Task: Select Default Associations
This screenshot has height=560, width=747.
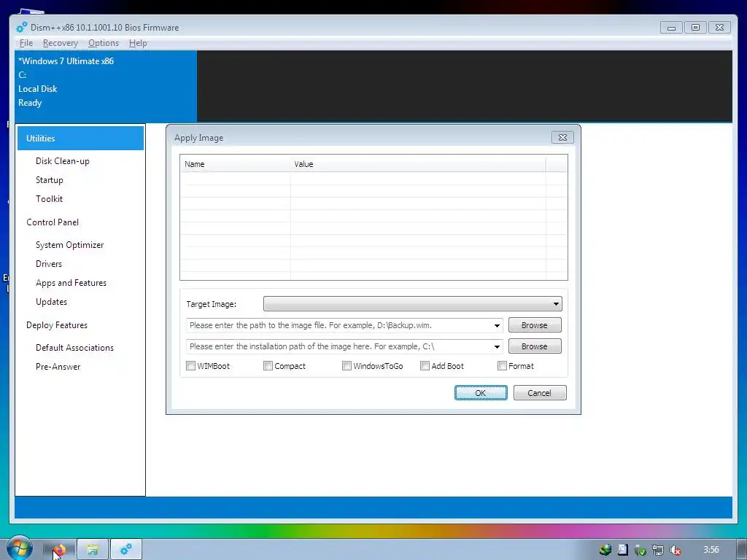Action: click(75, 348)
